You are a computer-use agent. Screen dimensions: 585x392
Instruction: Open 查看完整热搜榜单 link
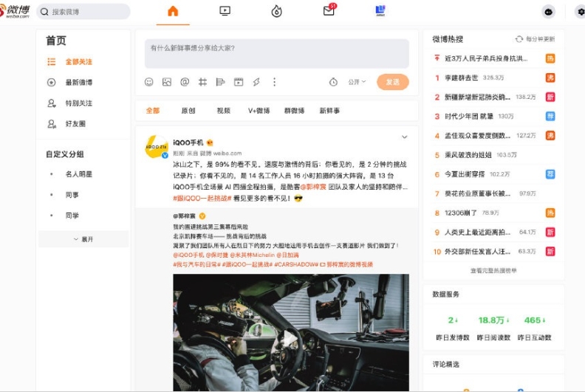point(493,270)
